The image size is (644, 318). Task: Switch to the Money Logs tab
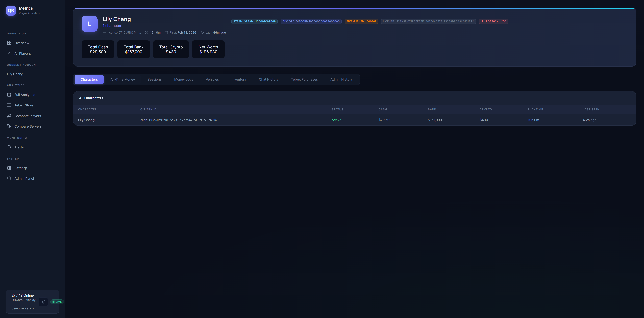point(184,79)
